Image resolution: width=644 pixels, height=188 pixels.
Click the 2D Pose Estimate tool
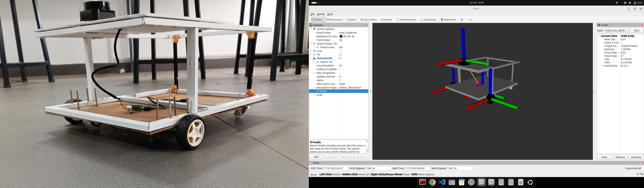pos(406,20)
